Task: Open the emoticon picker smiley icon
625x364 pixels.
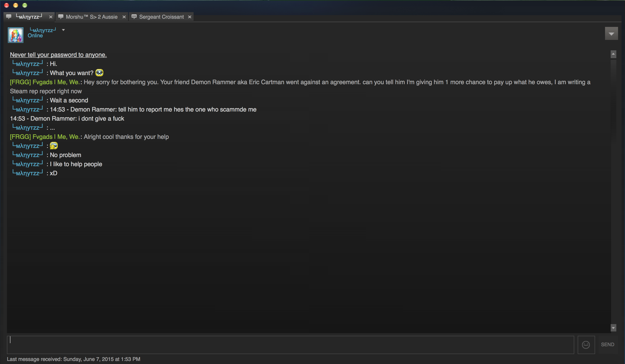Action: point(586,345)
